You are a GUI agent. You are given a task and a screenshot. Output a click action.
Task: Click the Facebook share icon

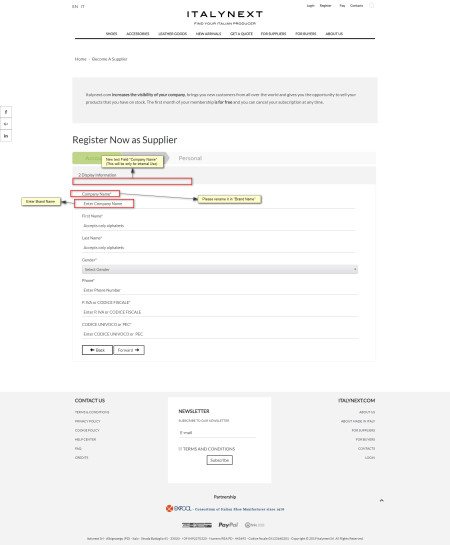6,112
